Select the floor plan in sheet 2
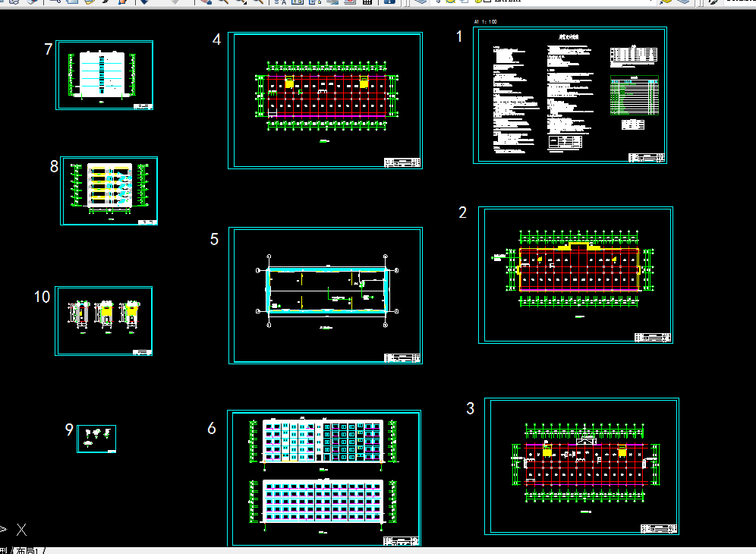Viewport: 756px width, 554px height. point(579,269)
